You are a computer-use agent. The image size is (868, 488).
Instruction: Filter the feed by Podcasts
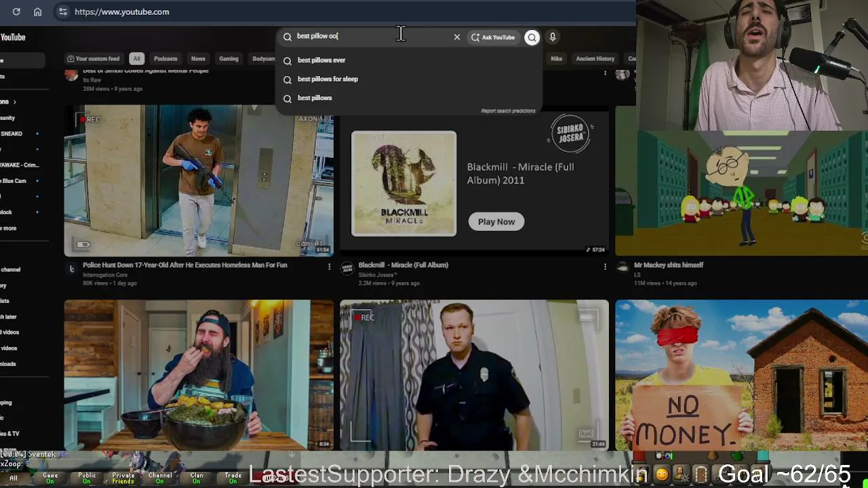(165, 59)
